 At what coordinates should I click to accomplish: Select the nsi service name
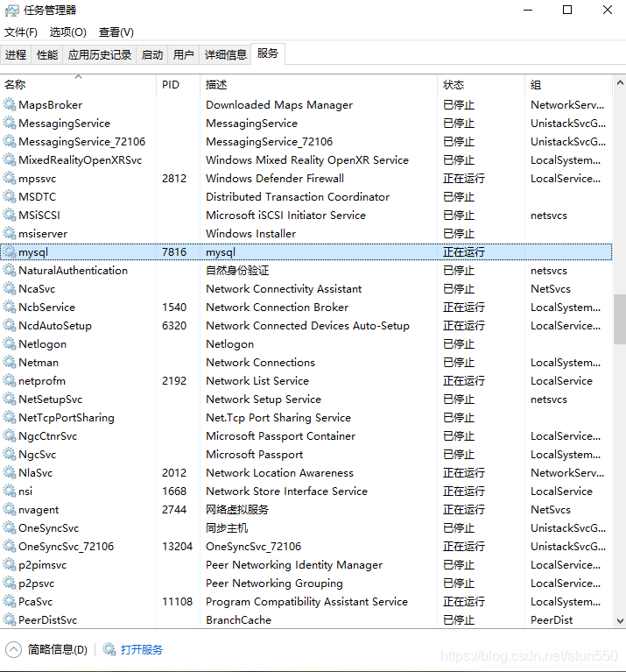(x=25, y=492)
